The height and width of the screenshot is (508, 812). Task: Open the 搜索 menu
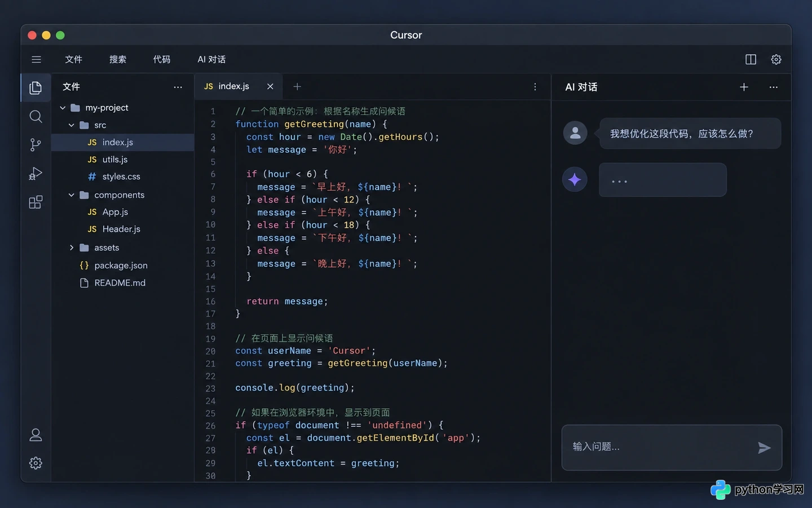pos(118,59)
